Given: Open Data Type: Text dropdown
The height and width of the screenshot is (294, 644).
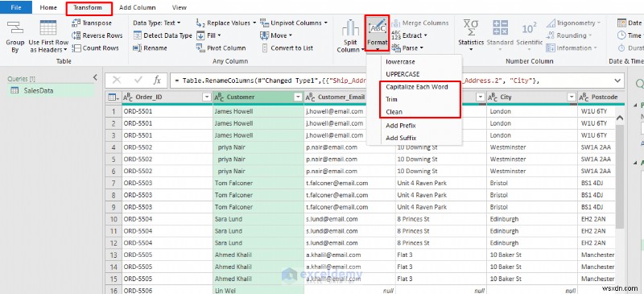Looking at the screenshot, I should click(x=156, y=23).
